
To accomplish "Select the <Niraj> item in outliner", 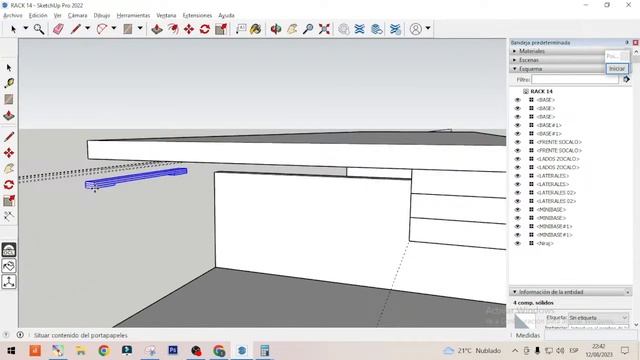I will click(545, 243).
